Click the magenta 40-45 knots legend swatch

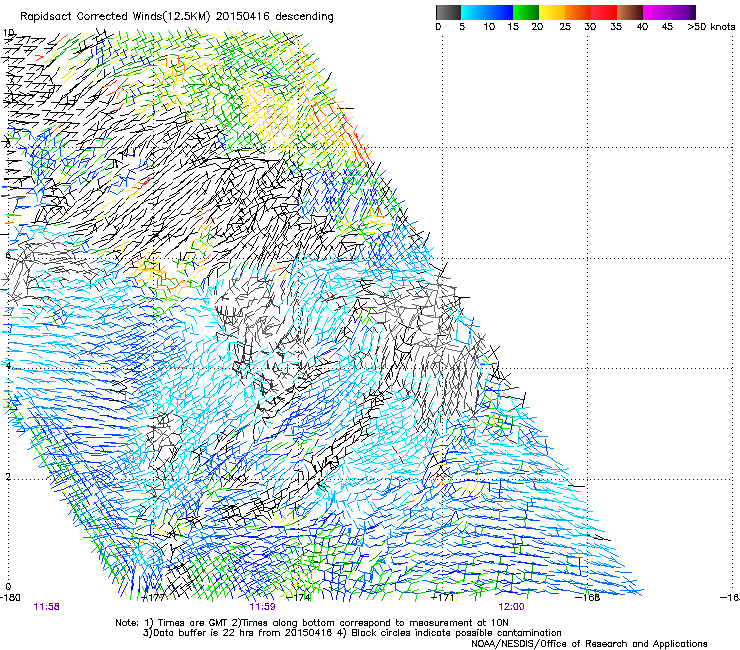click(656, 12)
